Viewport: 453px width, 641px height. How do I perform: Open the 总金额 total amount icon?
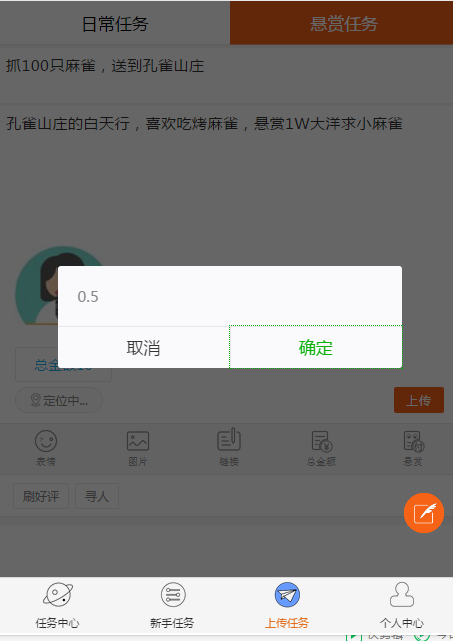[321, 442]
